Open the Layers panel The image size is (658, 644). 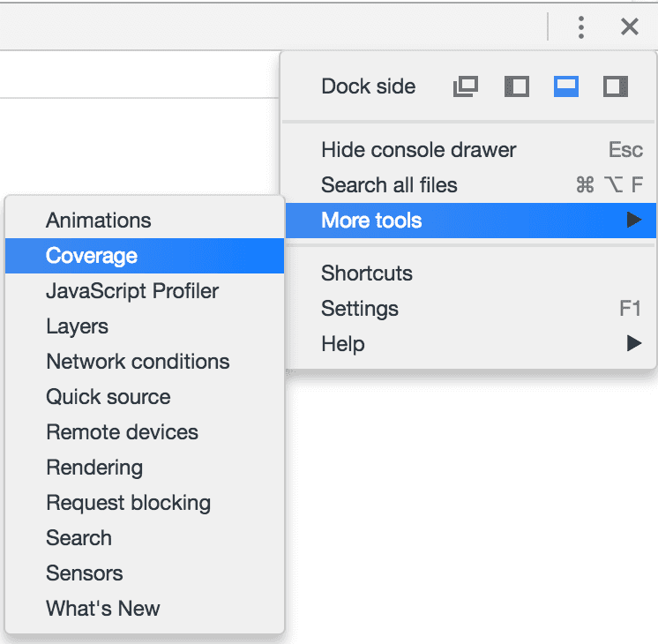click(78, 326)
